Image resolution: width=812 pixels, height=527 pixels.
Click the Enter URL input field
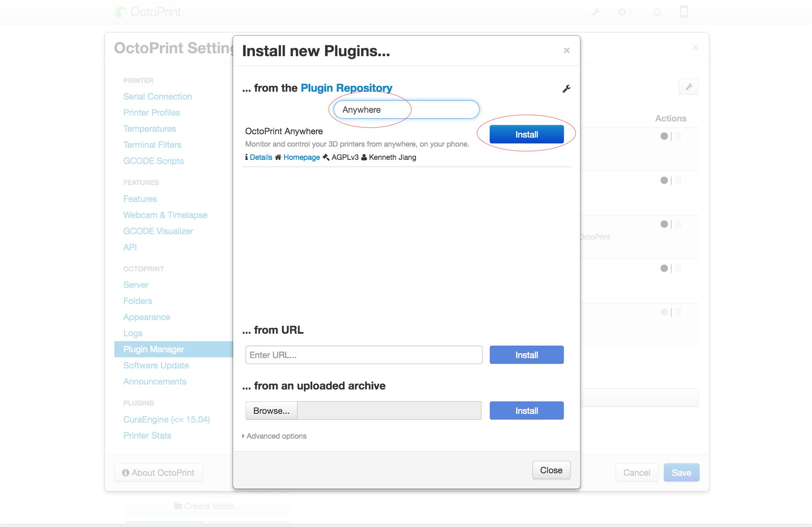click(x=364, y=355)
